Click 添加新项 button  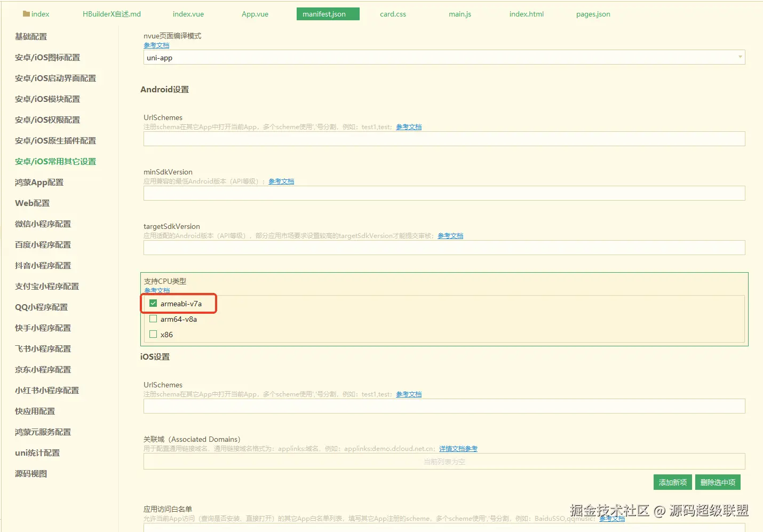coord(673,482)
